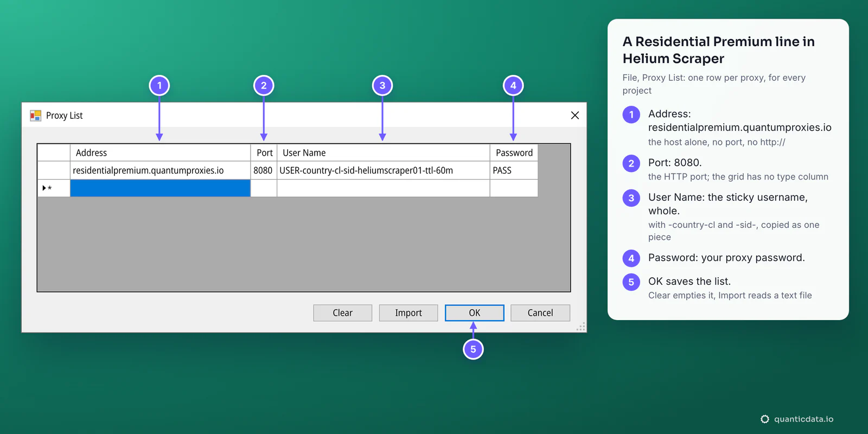
Task: Select the Address column header
Action: click(x=160, y=153)
